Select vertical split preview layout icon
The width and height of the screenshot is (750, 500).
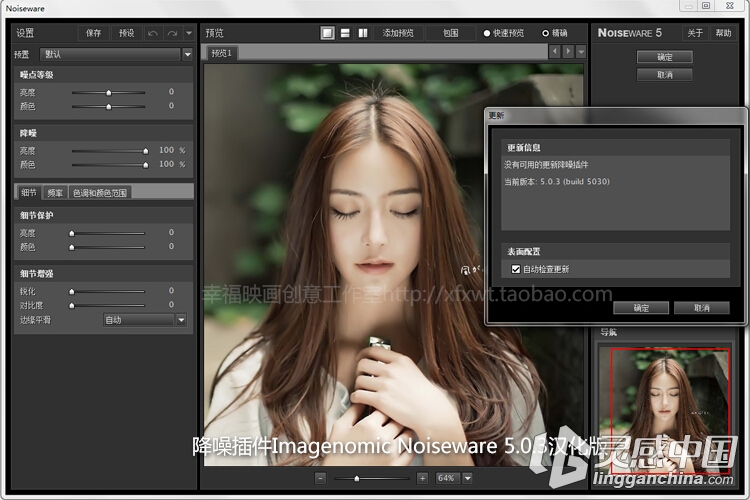coord(363,33)
